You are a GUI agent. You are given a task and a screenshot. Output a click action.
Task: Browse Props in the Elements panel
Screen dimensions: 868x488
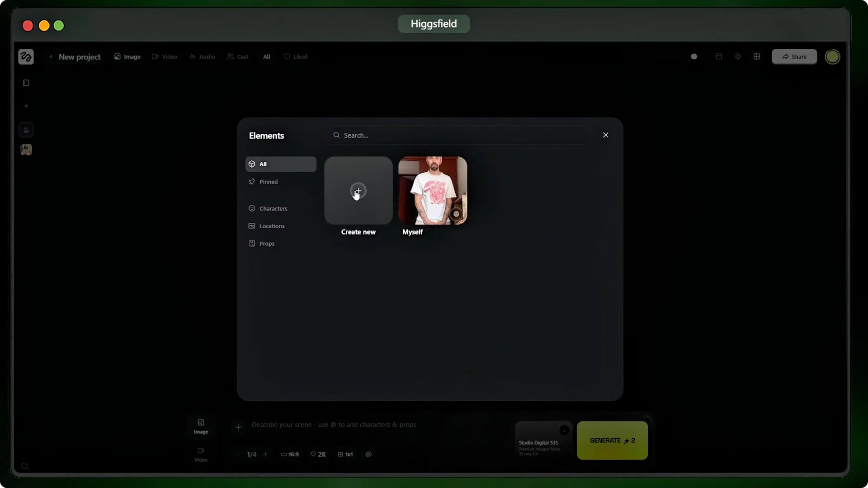pos(267,244)
